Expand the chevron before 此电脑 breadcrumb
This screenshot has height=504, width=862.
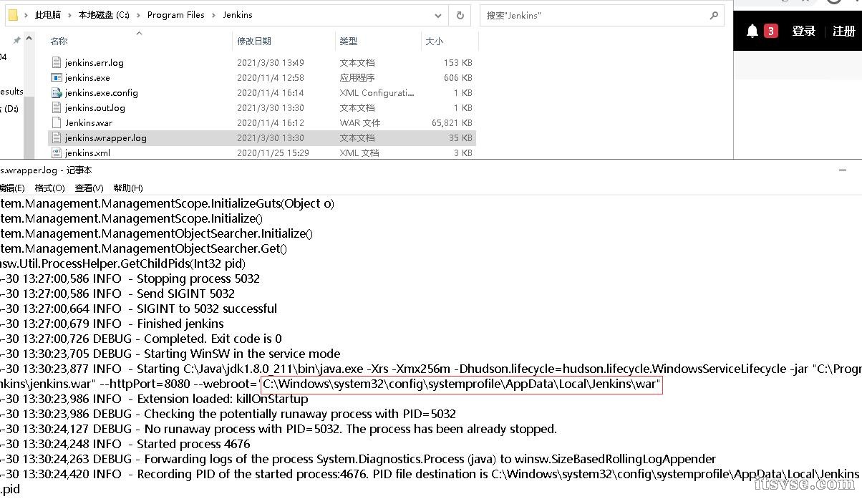pos(26,15)
